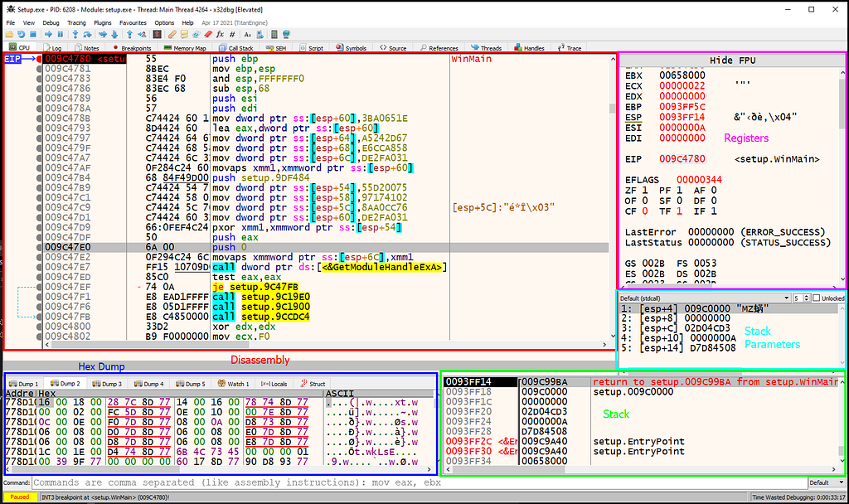Open the Comments toolbar icon
Screen dimensions: 849x504
184,34
